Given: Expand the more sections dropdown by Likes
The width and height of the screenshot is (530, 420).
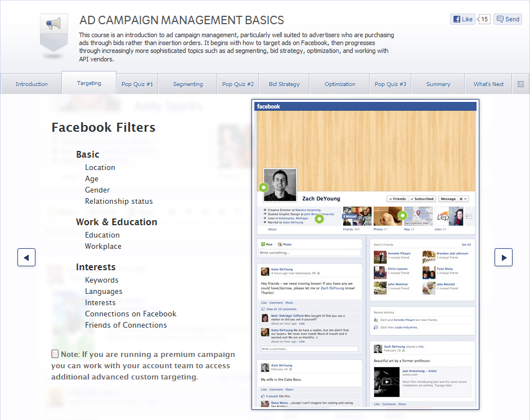Looking at the screenshot, I should pos(469,216).
